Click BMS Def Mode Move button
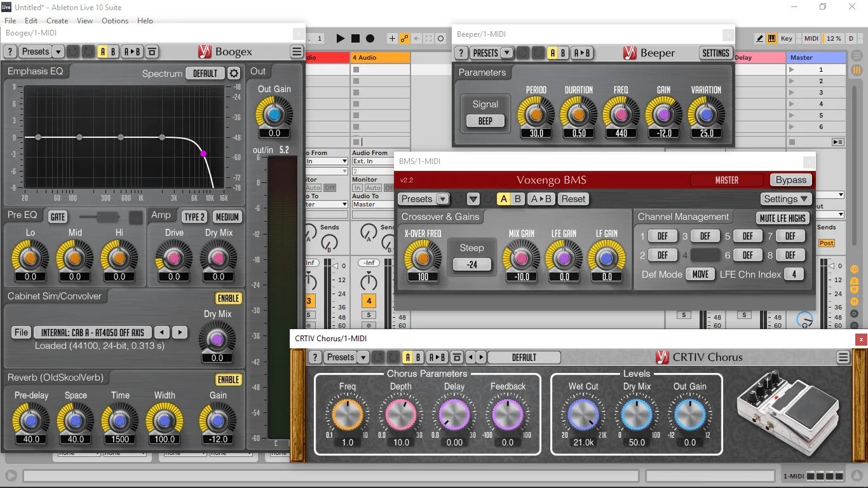The height and width of the screenshot is (488, 868). pos(700,274)
